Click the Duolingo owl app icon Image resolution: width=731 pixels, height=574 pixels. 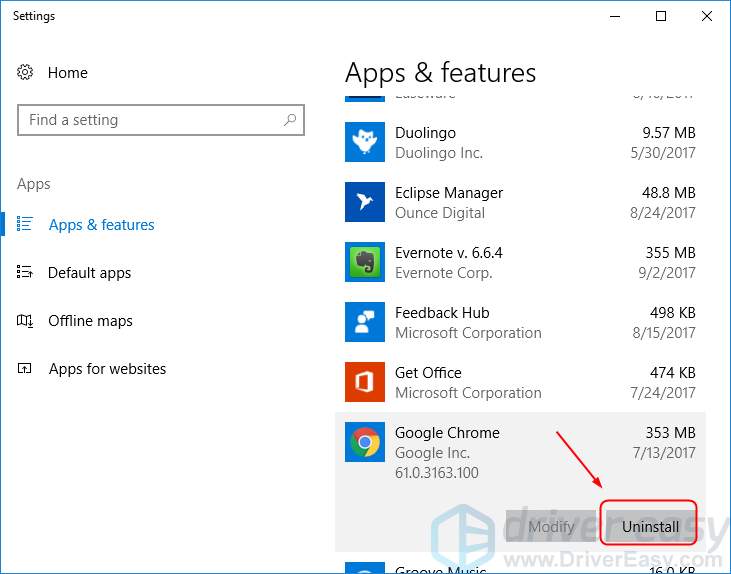[365, 142]
